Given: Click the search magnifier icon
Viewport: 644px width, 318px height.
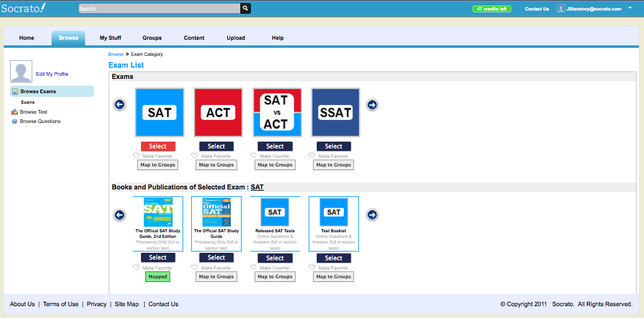Looking at the screenshot, I should pos(245,8).
